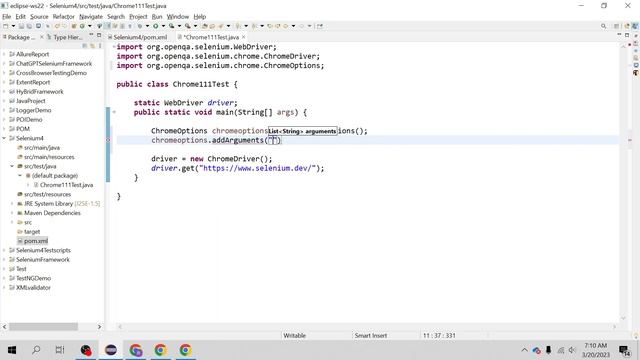Screen dimensions: 640x360
Task: Open the Source menu
Action: pos(39,17)
